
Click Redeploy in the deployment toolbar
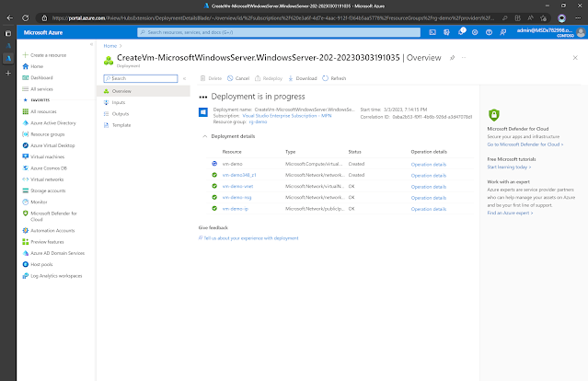269,78
